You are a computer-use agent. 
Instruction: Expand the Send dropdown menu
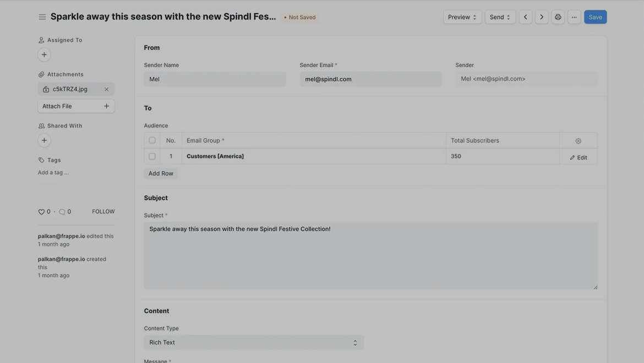[x=500, y=17]
